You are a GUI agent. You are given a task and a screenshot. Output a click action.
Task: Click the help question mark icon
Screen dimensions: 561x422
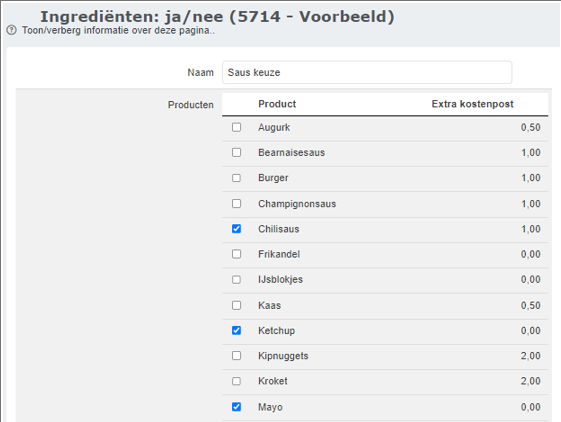11,30
